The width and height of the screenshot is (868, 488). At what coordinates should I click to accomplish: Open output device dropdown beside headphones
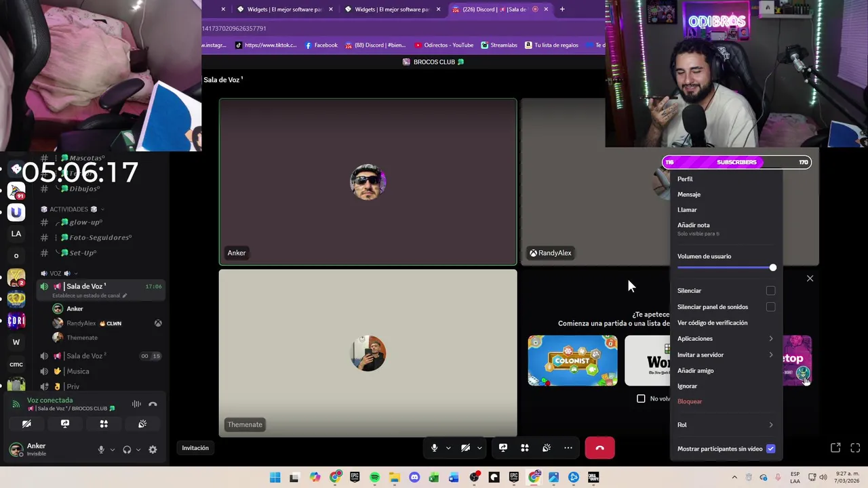click(x=138, y=449)
